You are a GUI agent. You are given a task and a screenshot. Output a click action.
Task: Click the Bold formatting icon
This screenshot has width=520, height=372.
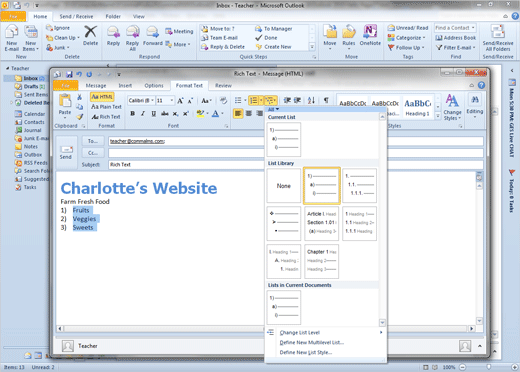tap(132, 114)
